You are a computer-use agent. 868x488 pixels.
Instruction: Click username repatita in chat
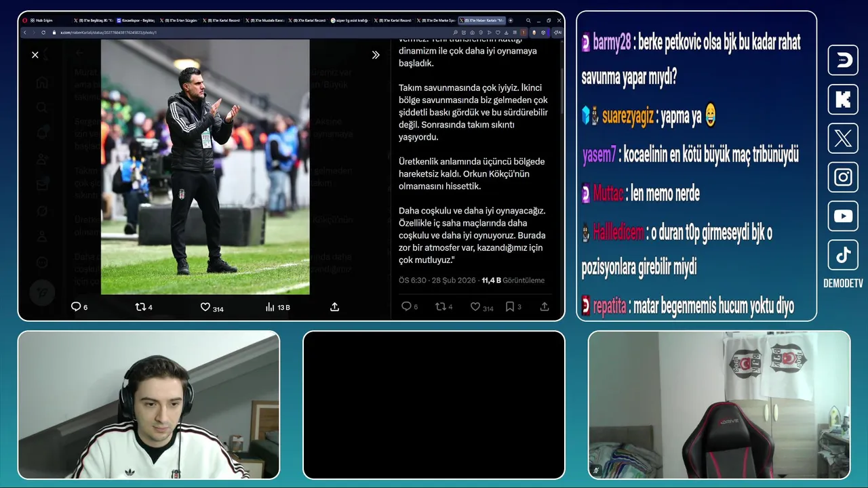[610, 306]
